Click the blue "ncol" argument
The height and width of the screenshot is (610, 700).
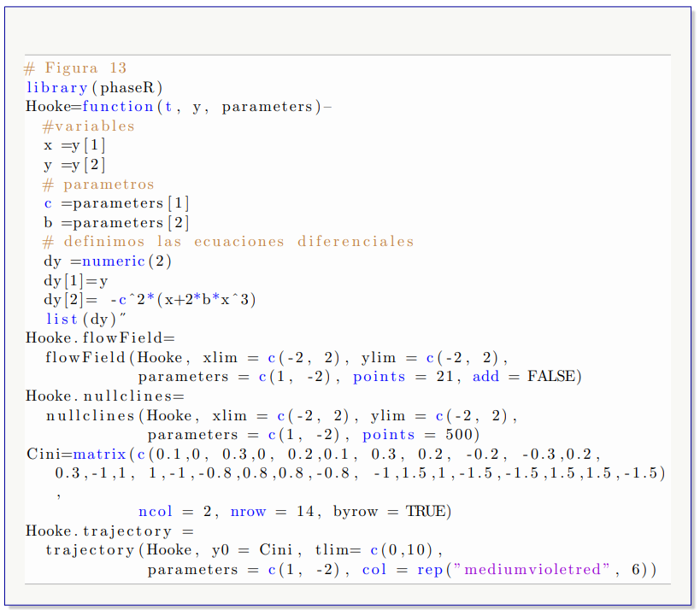(x=155, y=512)
